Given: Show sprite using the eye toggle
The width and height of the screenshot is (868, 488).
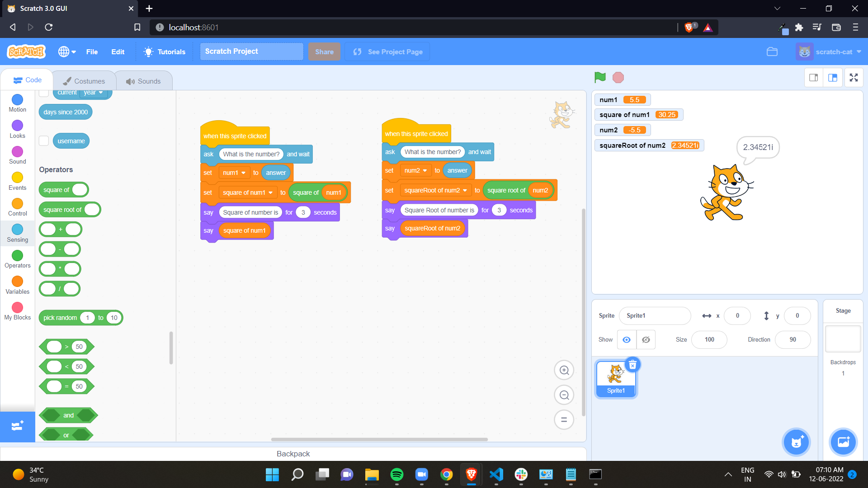Looking at the screenshot, I should tap(627, 340).
